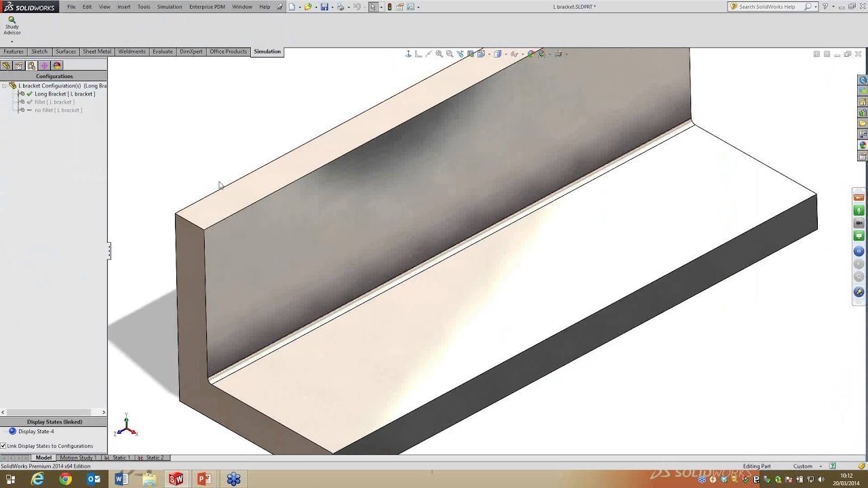868x488 pixels.
Task: Click the SolidWorks help question mark icon
Action: (x=825, y=7)
